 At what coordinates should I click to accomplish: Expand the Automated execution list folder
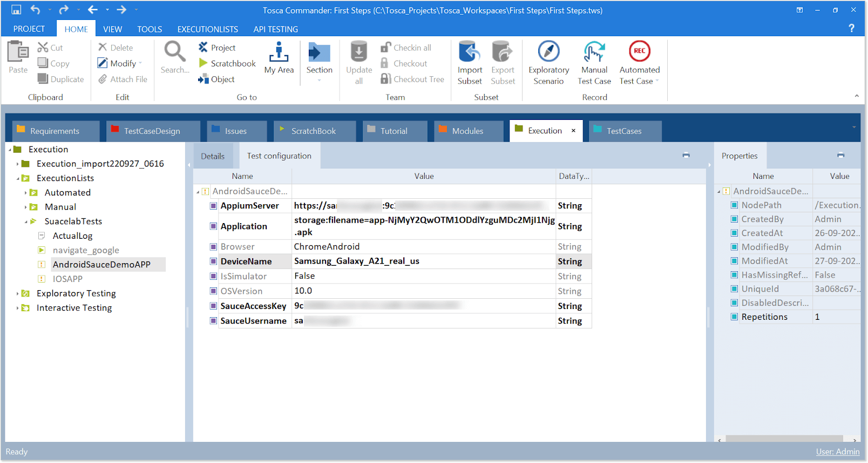click(x=25, y=192)
